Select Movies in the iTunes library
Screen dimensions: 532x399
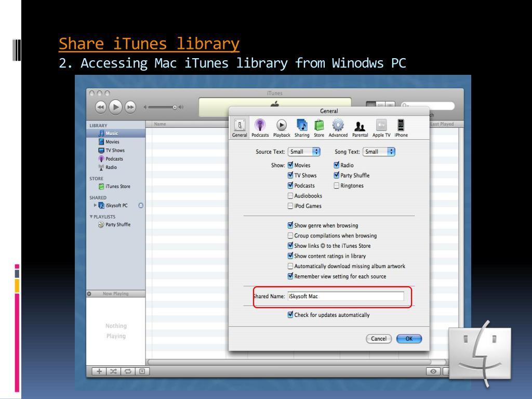[116, 142]
